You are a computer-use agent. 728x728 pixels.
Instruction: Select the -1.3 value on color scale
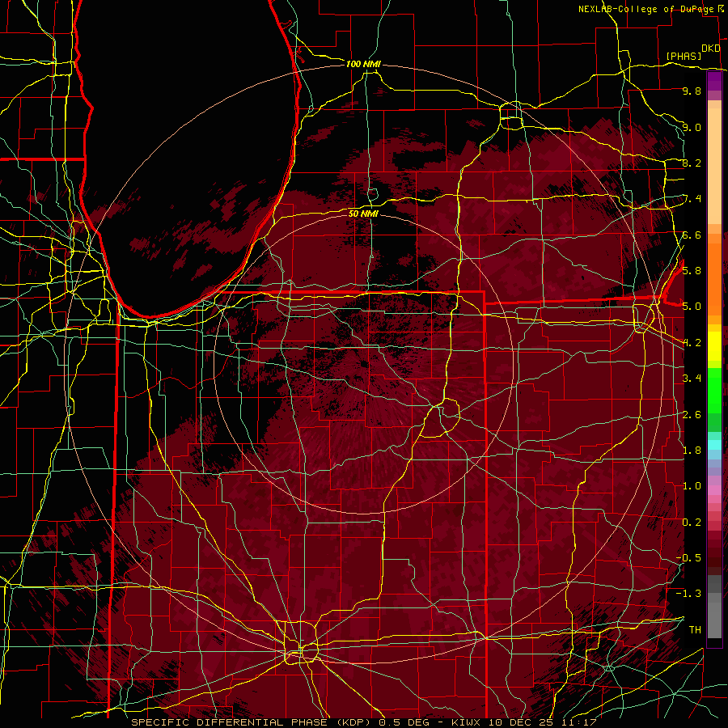point(689,594)
